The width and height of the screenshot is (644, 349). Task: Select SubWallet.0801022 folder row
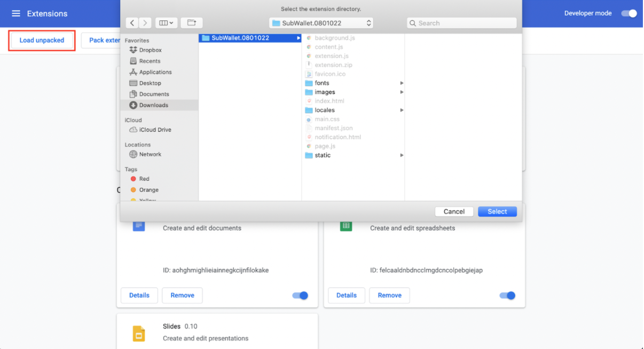[250, 38]
